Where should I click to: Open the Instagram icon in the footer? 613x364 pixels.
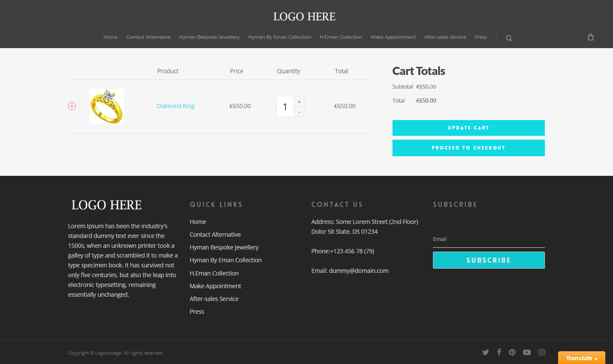[541, 352]
